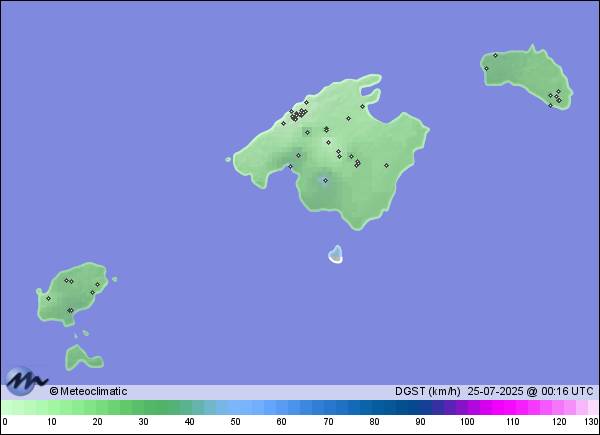
Task: Click the scale value 50
Action: point(235,422)
